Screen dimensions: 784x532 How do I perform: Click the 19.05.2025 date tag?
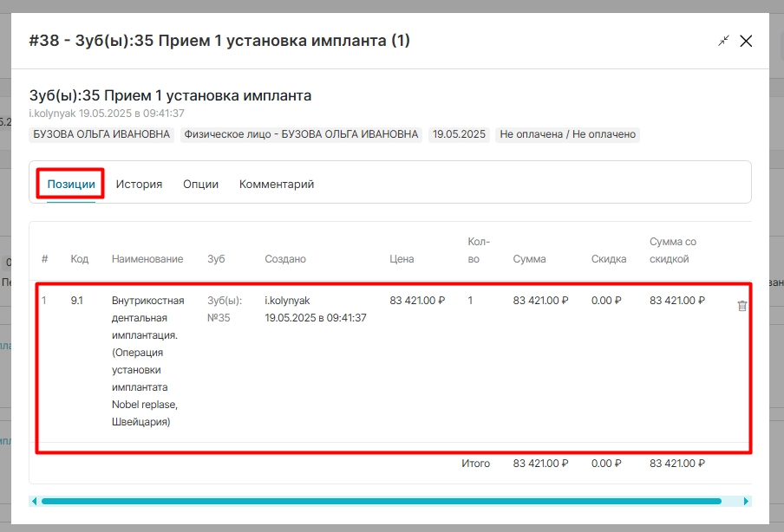(x=459, y=134)
